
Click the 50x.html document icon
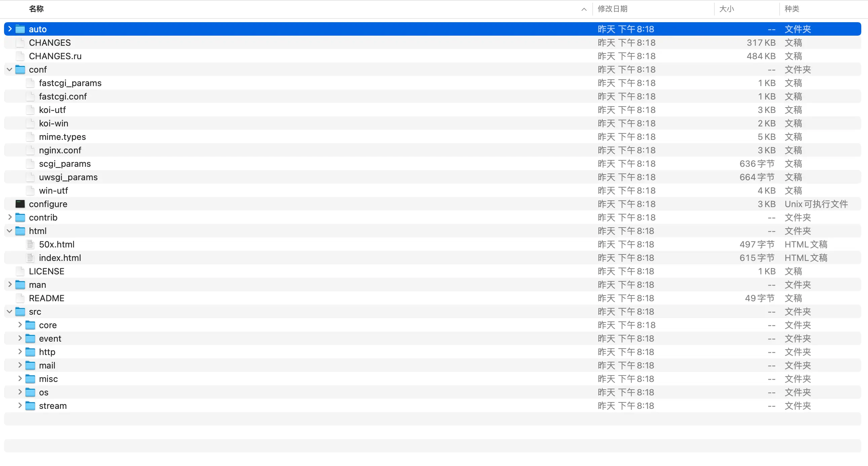(30, 244)
